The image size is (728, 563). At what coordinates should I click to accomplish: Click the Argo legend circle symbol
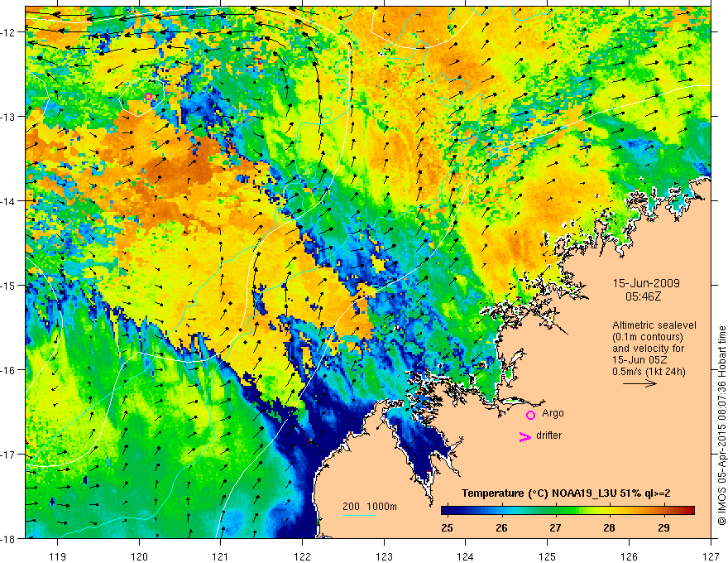coord(530,415)
